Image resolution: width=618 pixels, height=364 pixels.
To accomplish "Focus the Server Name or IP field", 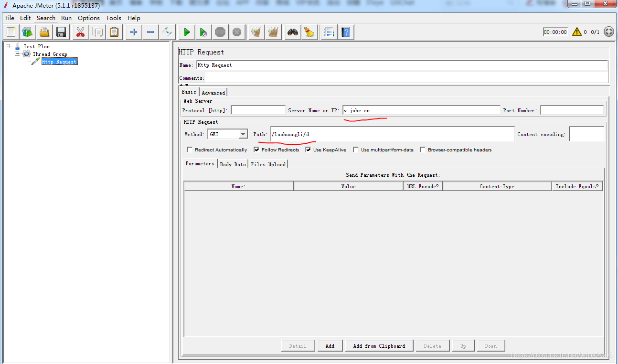I will tap(421, 110).
